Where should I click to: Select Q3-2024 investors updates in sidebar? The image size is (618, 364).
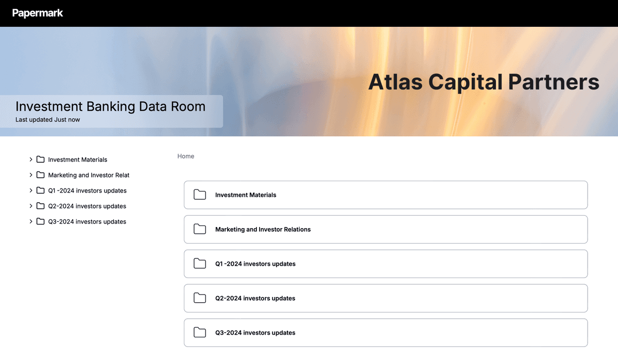(x=87, y=221)
